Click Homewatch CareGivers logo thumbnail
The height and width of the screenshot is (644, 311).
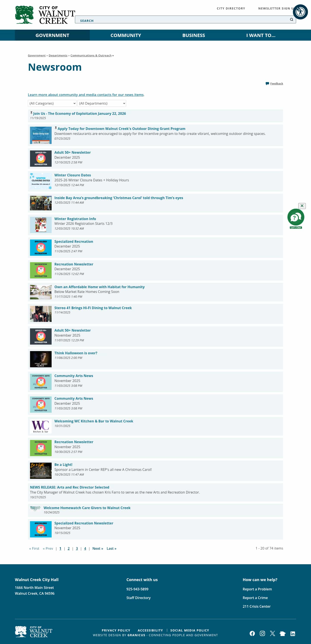35,508
